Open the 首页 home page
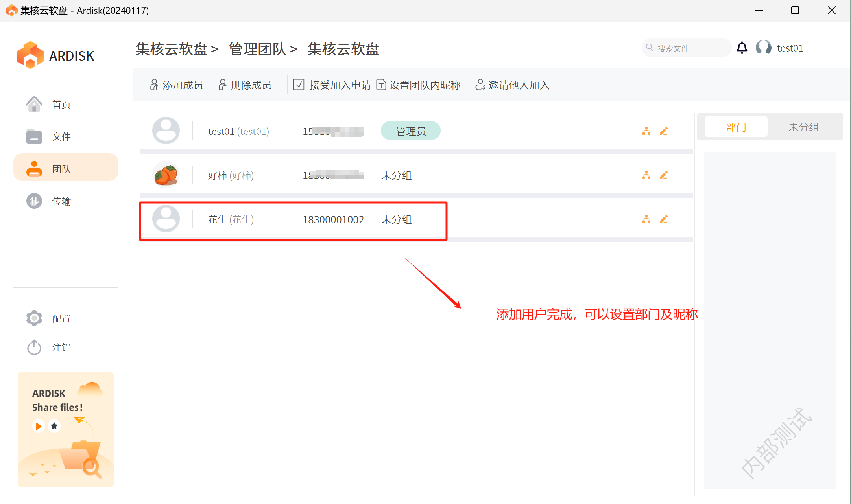 [61, 105]
